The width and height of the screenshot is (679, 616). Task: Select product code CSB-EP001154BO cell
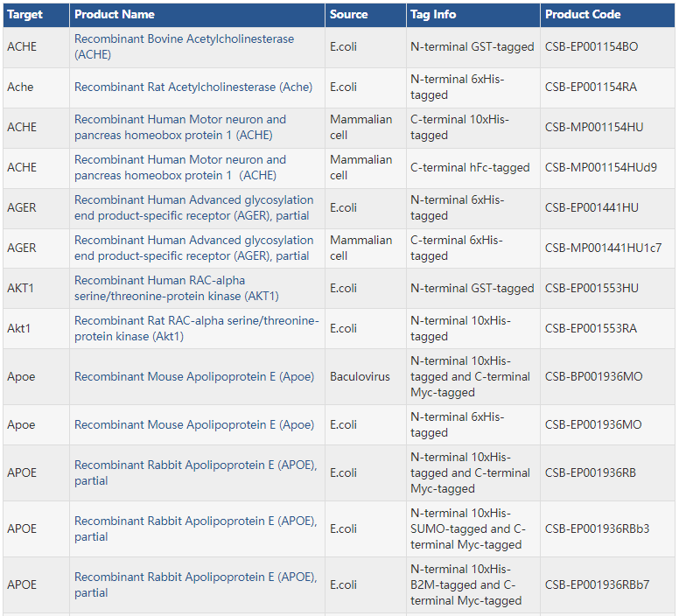[591, 47]
